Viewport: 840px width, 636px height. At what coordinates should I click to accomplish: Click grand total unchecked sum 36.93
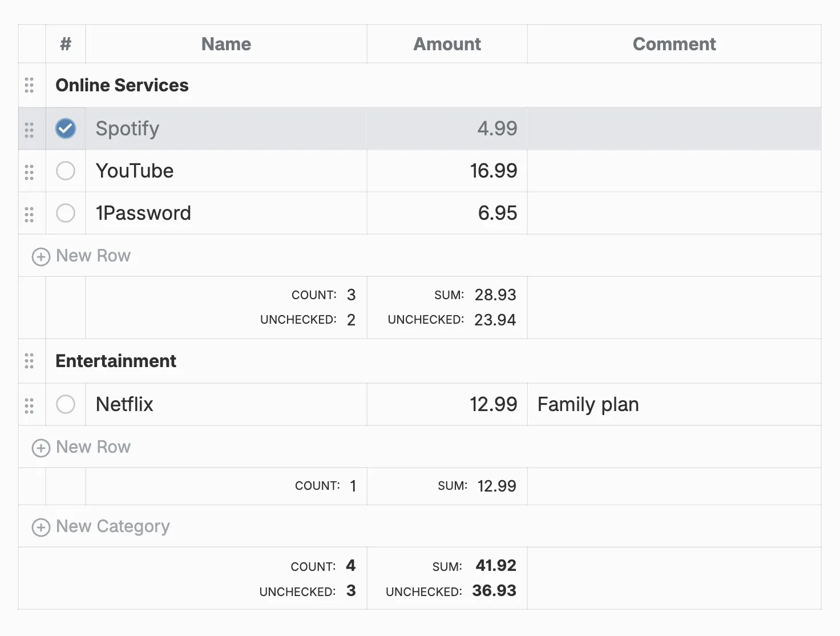tap(494, 590)
